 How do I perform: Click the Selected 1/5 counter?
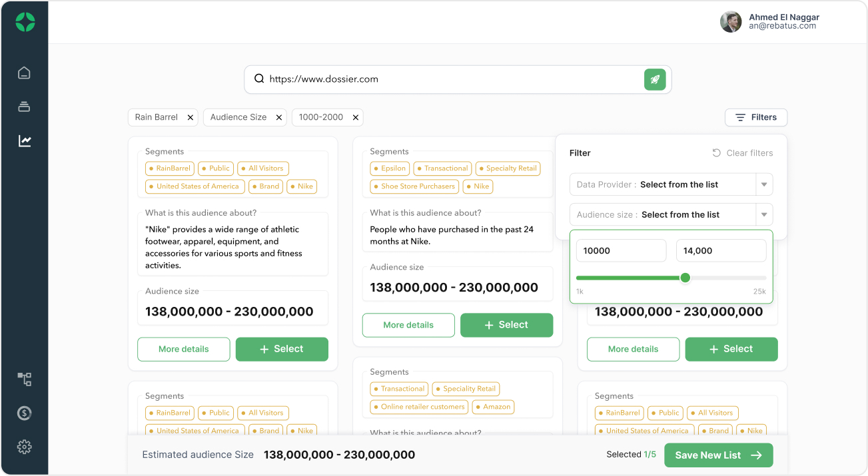coord(631,455)
